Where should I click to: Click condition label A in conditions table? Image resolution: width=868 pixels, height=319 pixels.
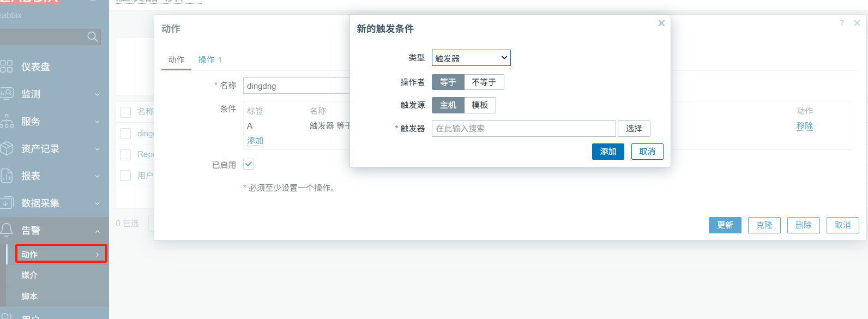[x=250, y=126]
